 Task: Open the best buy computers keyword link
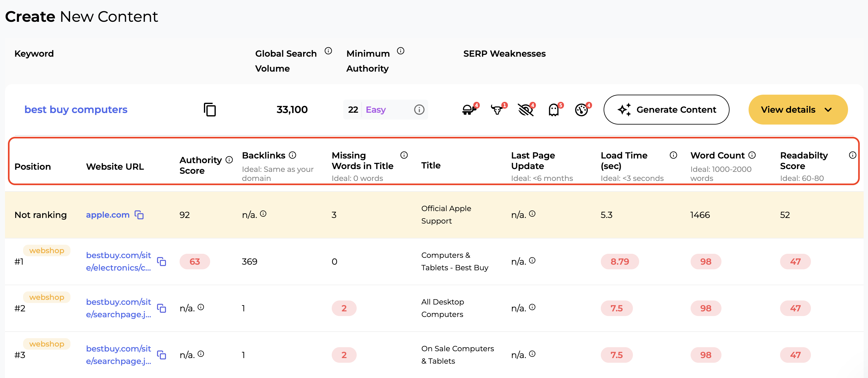click(x=76, y=110)
